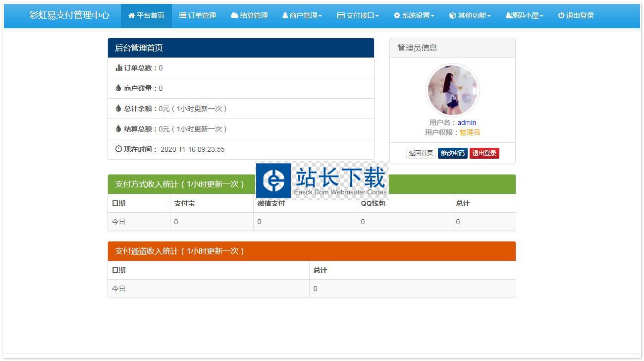Viewport: 644px width, 361px height.
Task: Open the 系统设置 dropdown menu
Action: coord(414,15)
